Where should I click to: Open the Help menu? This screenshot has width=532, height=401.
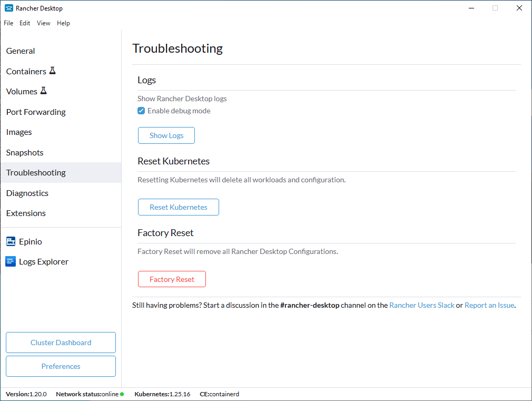[x=63, y=23]
